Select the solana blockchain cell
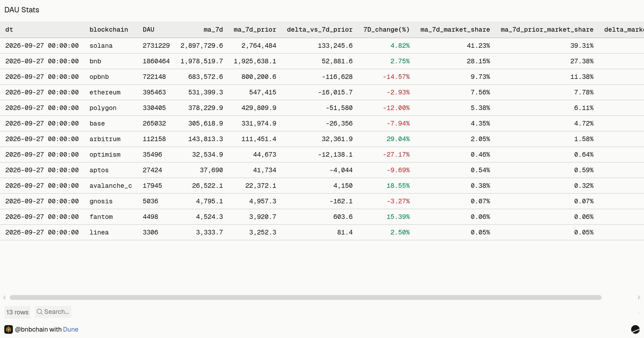This screenshot has height=338, width=644. tap(101, 46)
